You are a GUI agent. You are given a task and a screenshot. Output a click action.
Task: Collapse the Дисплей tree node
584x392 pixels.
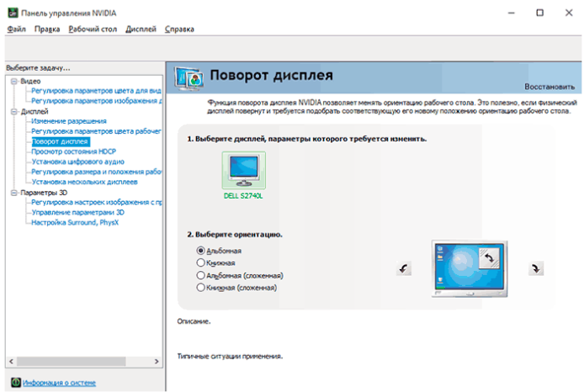(14, 111)
